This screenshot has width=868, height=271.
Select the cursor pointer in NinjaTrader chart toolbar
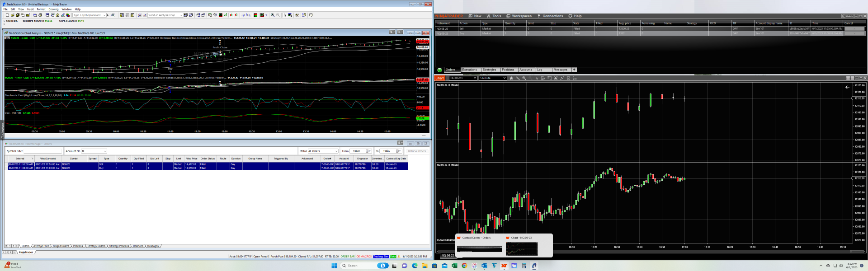(x=537, y=78)
